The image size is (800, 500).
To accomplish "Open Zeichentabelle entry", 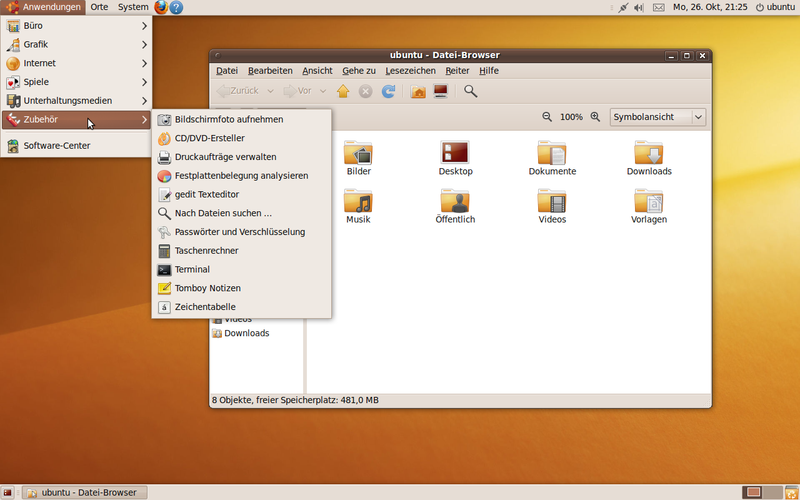I will (241, 307).
